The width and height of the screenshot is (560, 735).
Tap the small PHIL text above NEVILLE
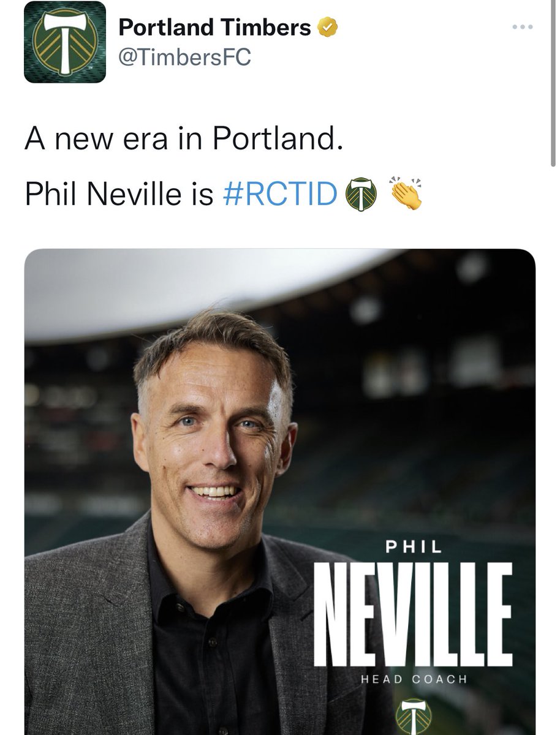pos(413,547)
